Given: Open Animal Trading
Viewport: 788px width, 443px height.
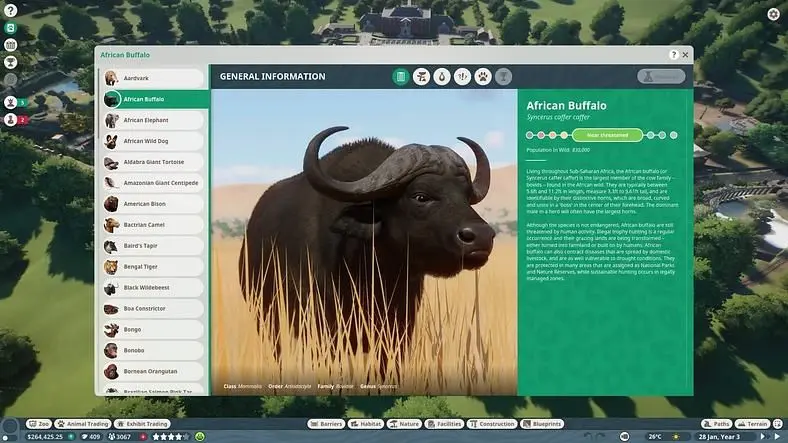Looking at the screenshot, I should (83, 424).
